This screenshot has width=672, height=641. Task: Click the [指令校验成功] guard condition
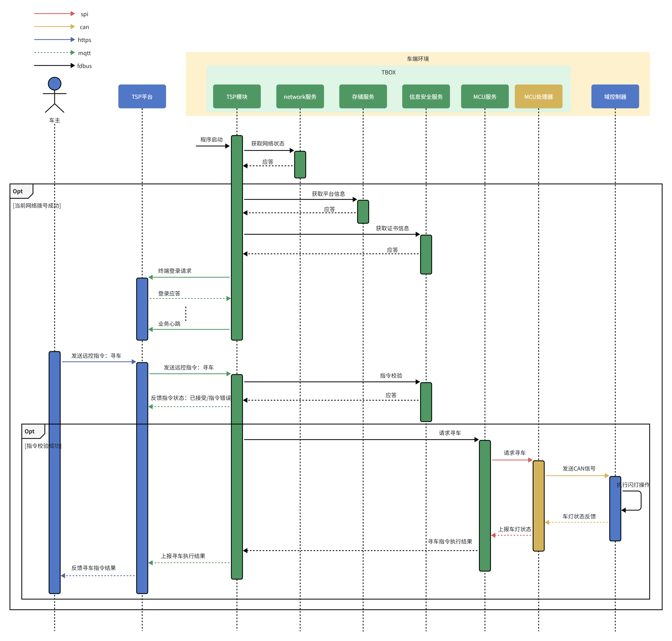click(43, 445)
